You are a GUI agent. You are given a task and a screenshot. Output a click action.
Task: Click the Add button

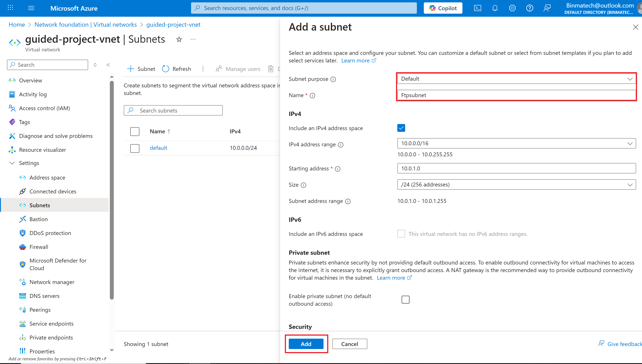[306, 344]
